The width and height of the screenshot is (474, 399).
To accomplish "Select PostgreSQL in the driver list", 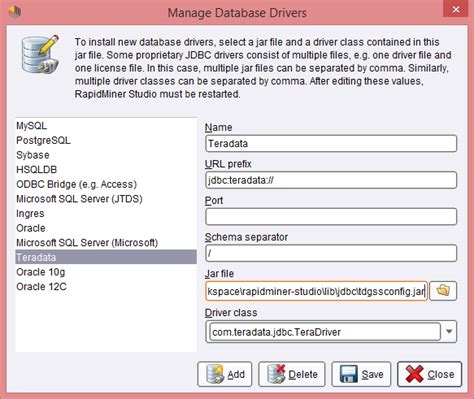I will pyautogui.click(x=106, y=140).
